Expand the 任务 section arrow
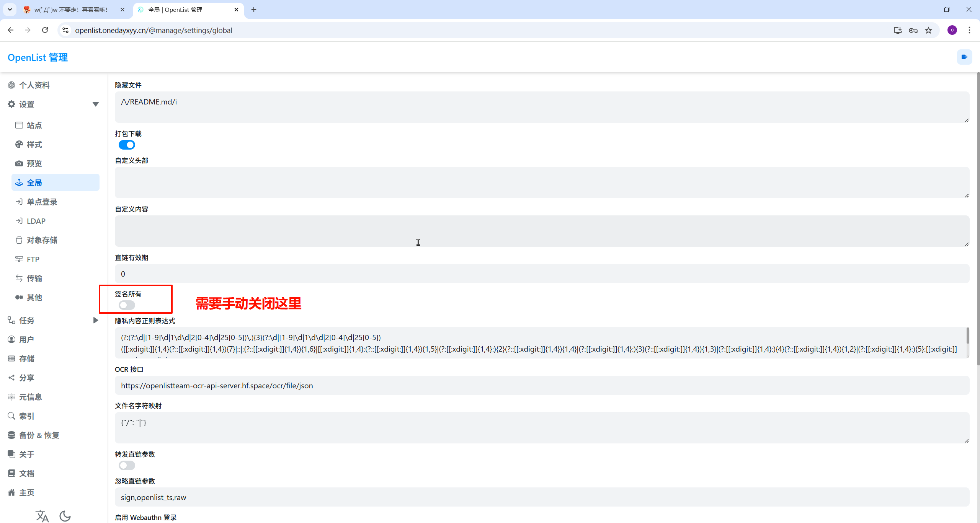The image size is (980, 523). [x=95, y=320]
